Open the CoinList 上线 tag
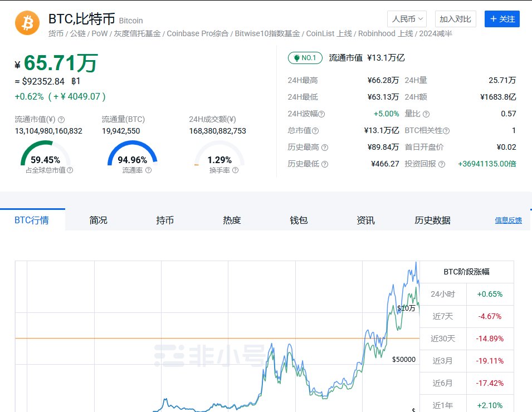 329,33
